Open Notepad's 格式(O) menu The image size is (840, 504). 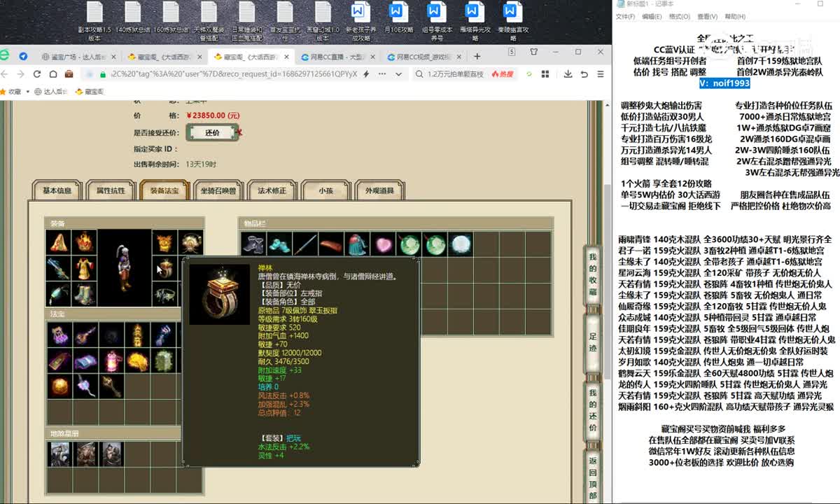point(679,17)
